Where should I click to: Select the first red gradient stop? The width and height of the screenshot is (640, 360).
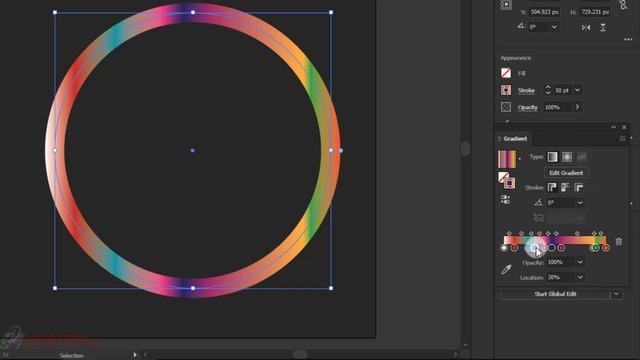click(514, 248)
